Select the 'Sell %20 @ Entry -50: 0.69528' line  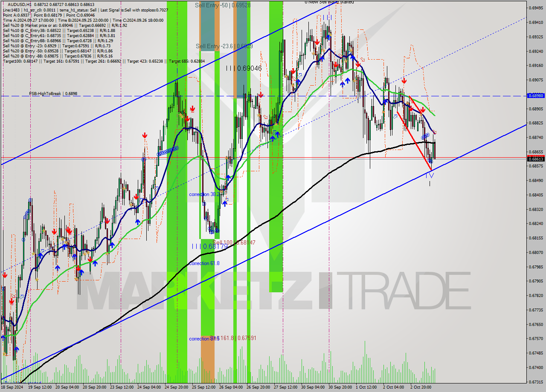click(x=58, y=51)
